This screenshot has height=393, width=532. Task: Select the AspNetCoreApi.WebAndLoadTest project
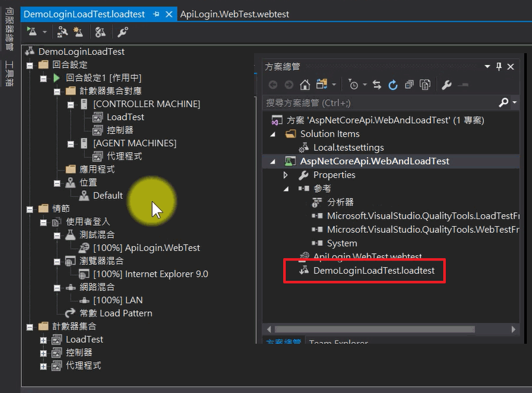click(375, 161)
